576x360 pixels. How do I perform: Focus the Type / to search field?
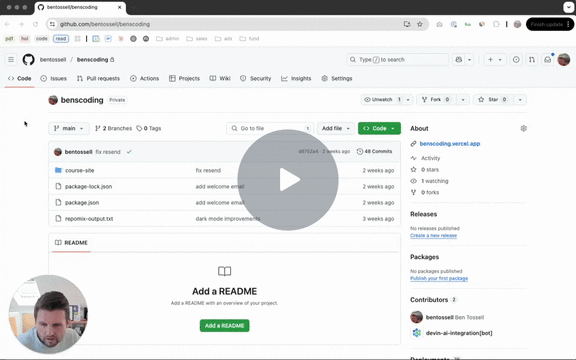pyautogui.click(x=397, y=60)
